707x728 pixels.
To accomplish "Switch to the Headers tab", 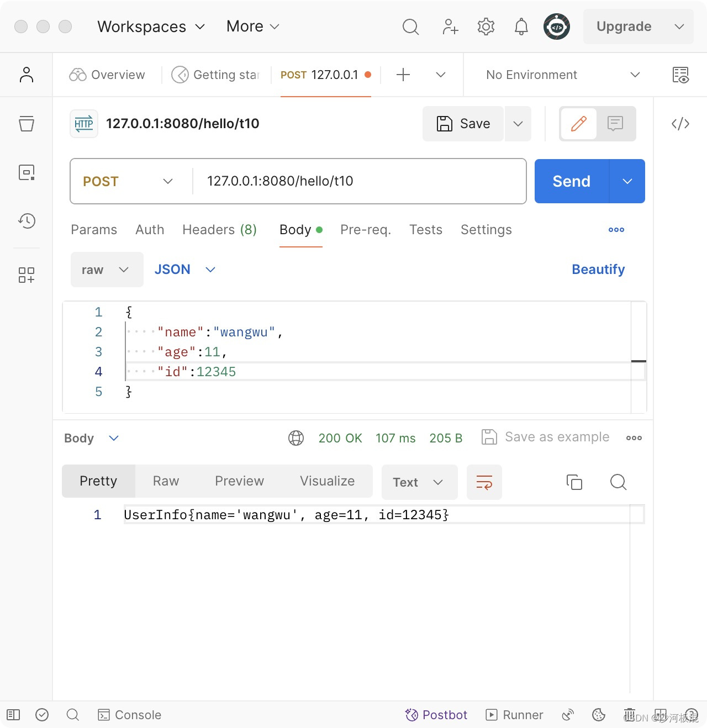I will [x=219, y=230].
